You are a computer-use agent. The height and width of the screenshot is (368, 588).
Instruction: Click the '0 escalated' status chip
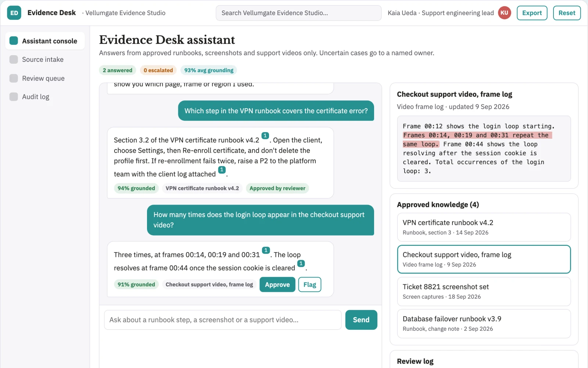coord(158,70)
